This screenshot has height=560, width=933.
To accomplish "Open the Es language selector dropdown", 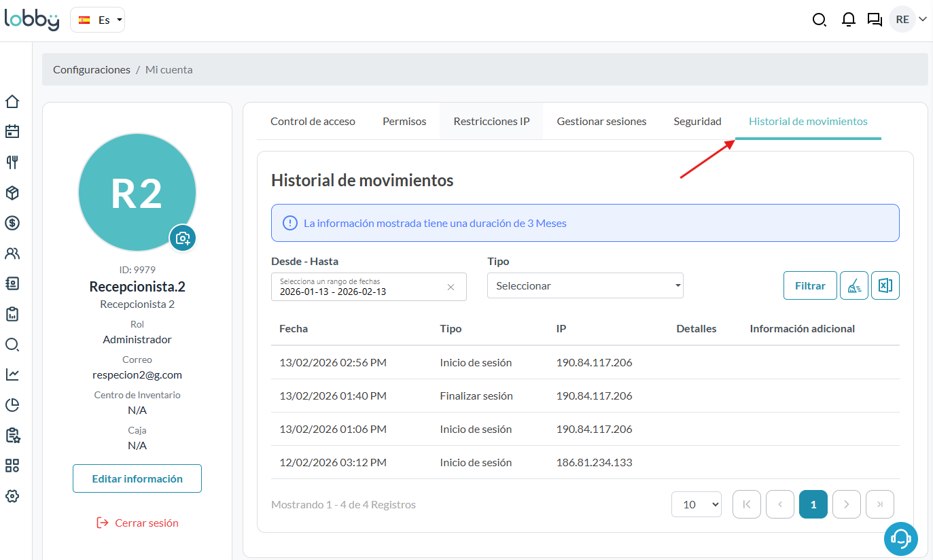I will (x=97, y=20).
